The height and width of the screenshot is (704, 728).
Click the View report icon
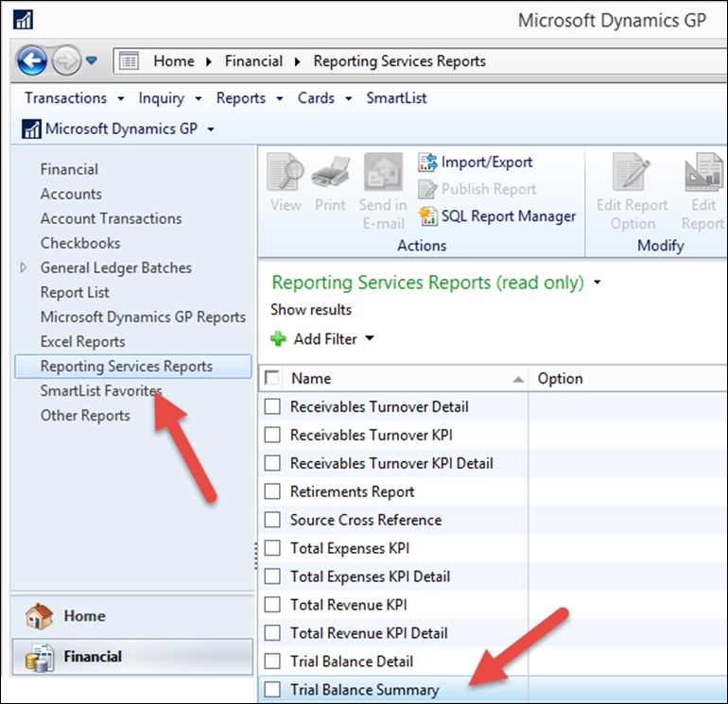click(285, 176)
